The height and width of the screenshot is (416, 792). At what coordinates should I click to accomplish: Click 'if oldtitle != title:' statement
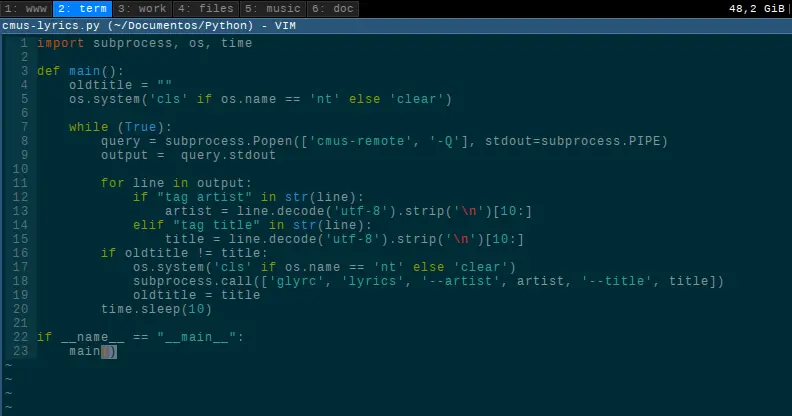(x=184, y=253)
